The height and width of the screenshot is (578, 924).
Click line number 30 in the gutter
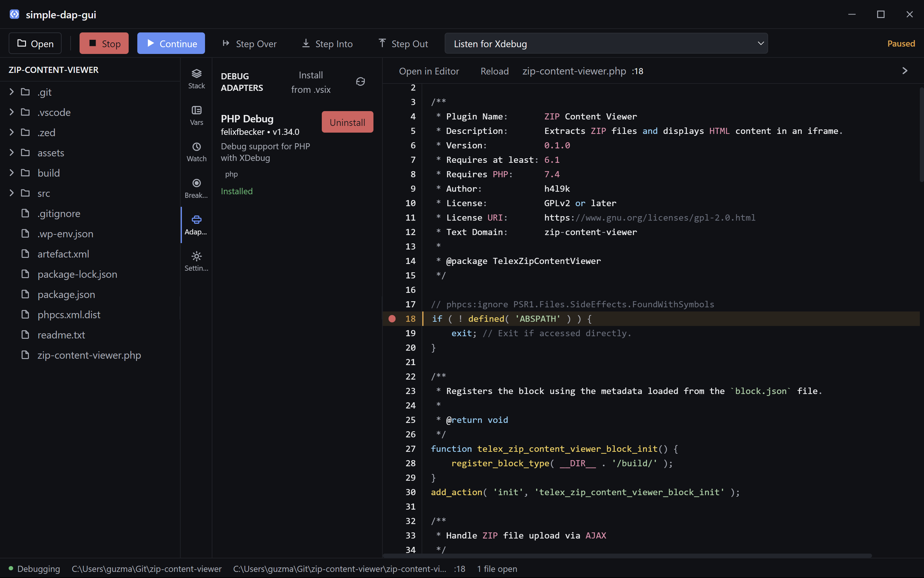click(x=410, y=492)
